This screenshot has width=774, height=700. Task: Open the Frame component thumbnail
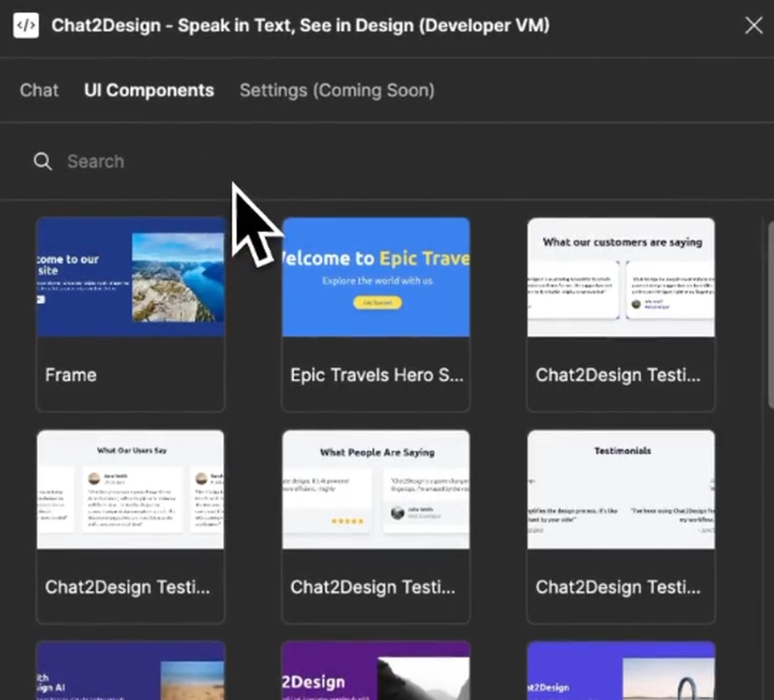[131, 277]
